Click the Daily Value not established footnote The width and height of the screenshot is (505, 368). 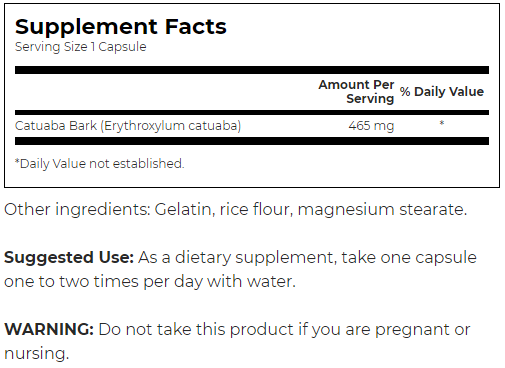click(100, 164)
